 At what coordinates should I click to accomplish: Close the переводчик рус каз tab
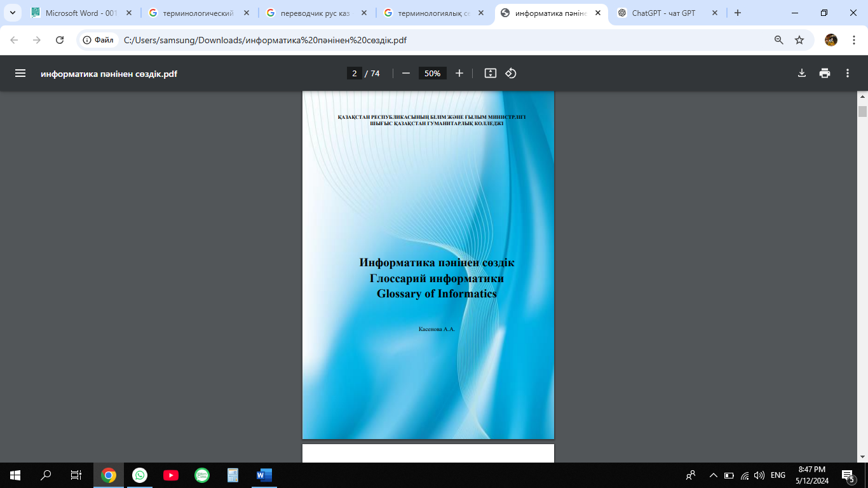[363, 13]
